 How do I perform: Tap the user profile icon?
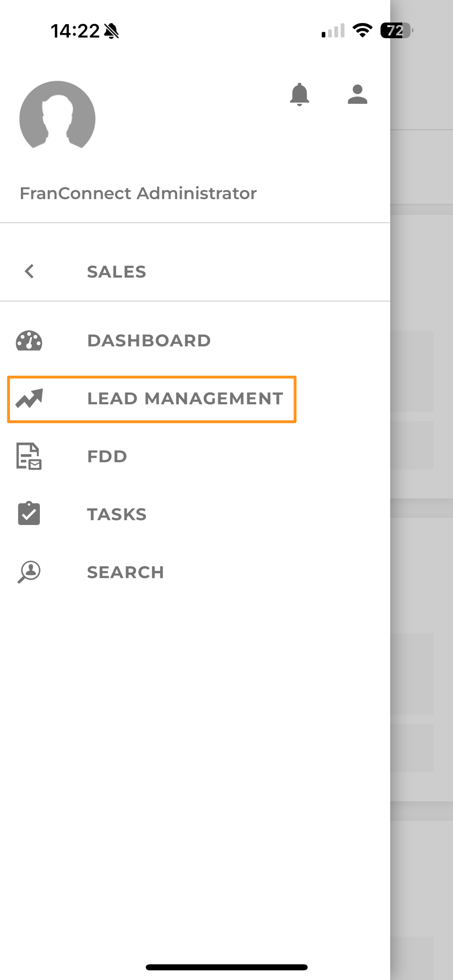(357, 95)
